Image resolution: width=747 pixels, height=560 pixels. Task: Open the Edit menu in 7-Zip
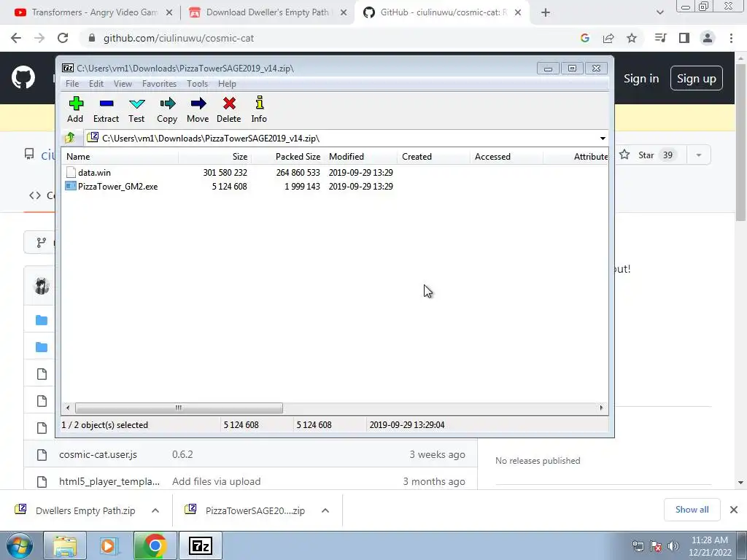(96, 84)
